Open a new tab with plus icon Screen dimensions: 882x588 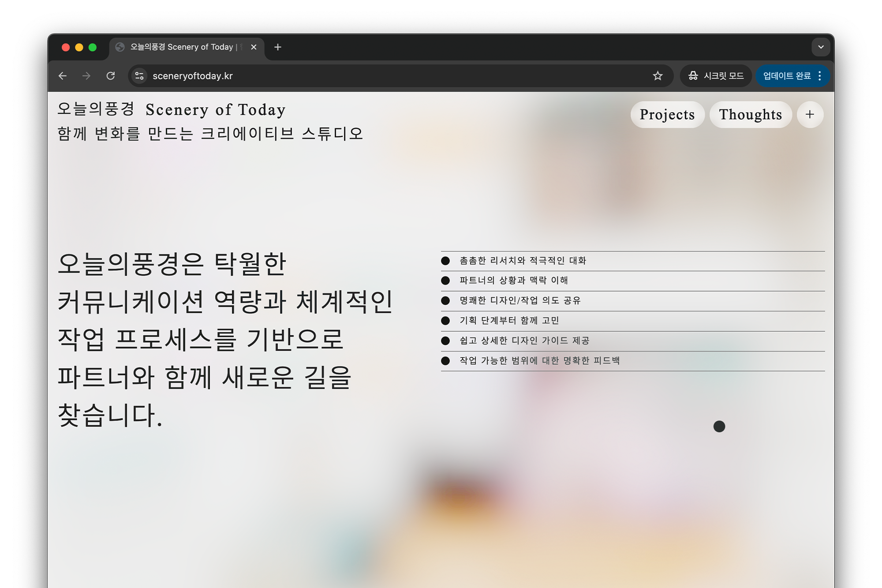point(277,47)
